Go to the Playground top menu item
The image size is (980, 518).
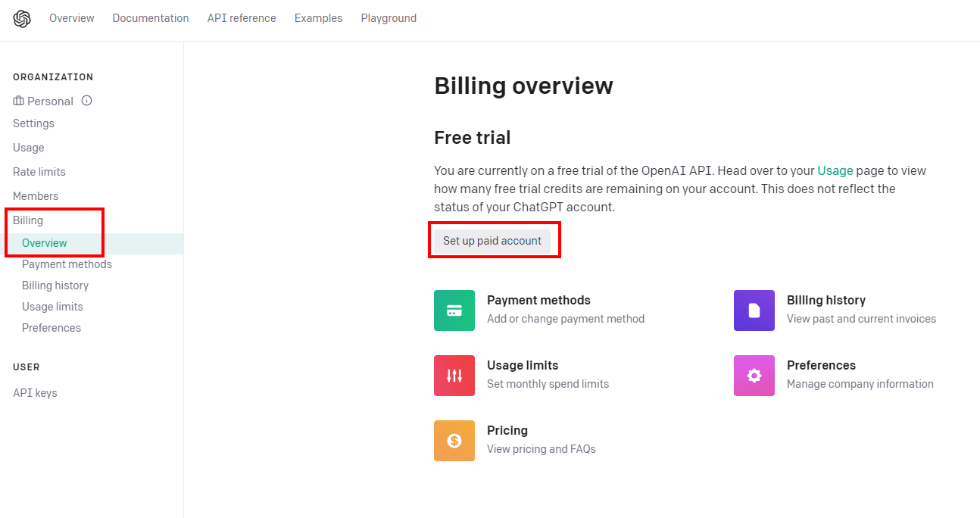click(x=389, y=18)
